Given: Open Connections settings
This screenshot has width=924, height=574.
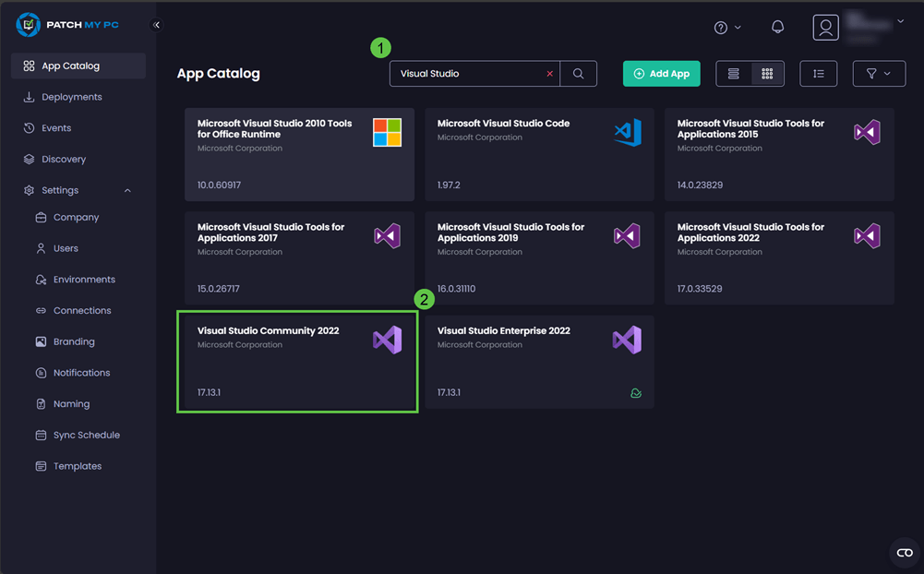Looking at the screenshot, I should (x=82, y=311).
